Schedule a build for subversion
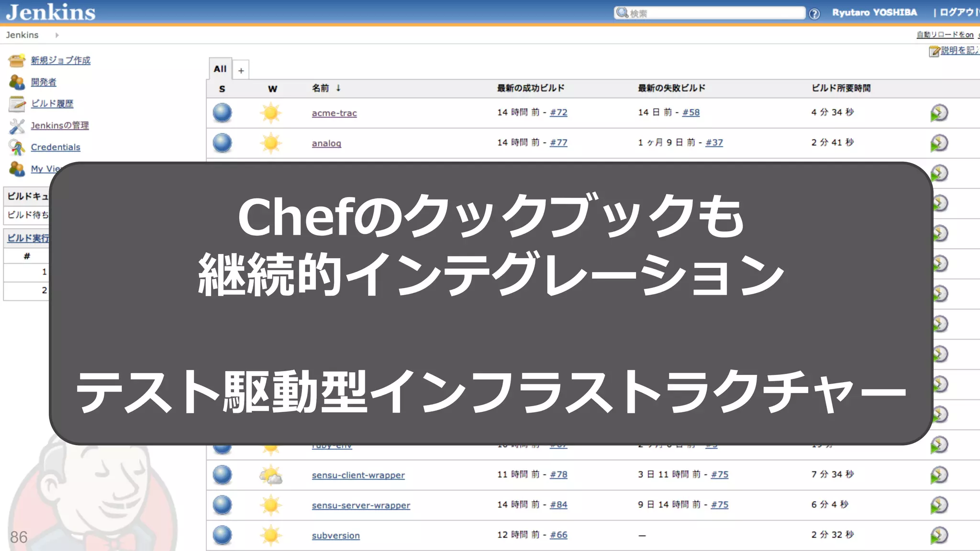Viewport: 980px width, 551px height. point(939,535)
